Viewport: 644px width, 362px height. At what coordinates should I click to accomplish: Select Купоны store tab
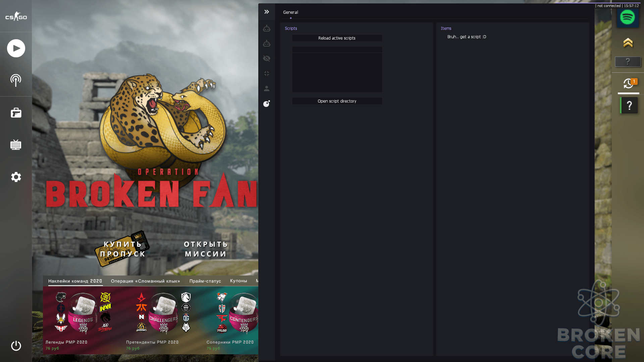pyautogui.click(x=238, y=281)
